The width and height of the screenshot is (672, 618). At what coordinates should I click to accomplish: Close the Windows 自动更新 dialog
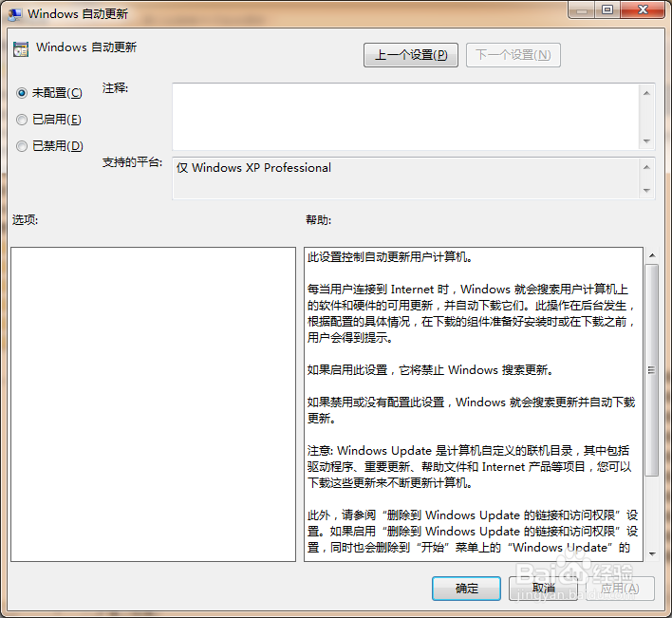coord(643,10)
